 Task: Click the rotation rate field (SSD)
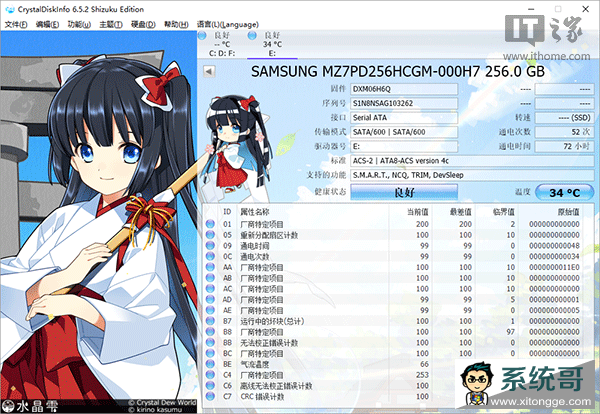pos(564,117)
